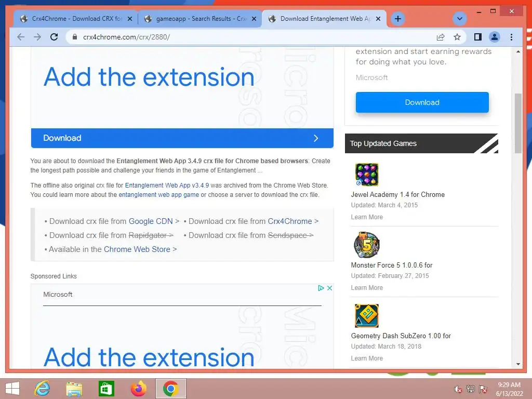Close the gameoapp search results tab
Image resolution: width=532 pixels, height=399 pixels.
[x=254, y=19]
